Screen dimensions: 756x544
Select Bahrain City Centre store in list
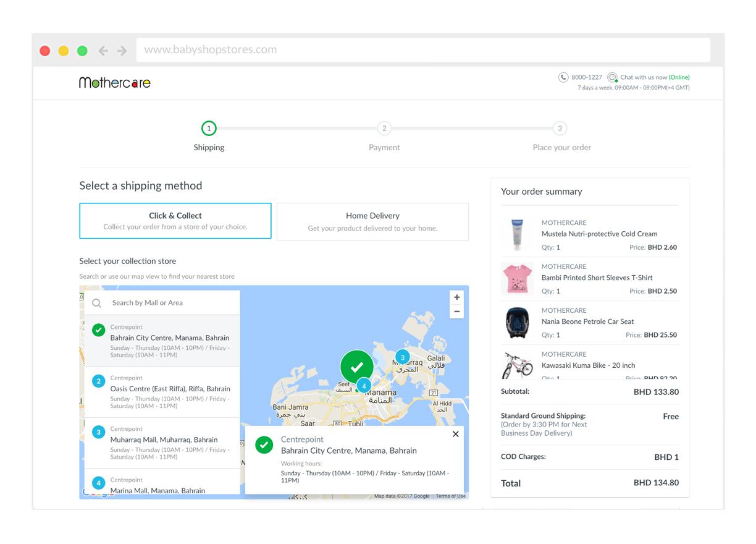click(x=162, y=341)
